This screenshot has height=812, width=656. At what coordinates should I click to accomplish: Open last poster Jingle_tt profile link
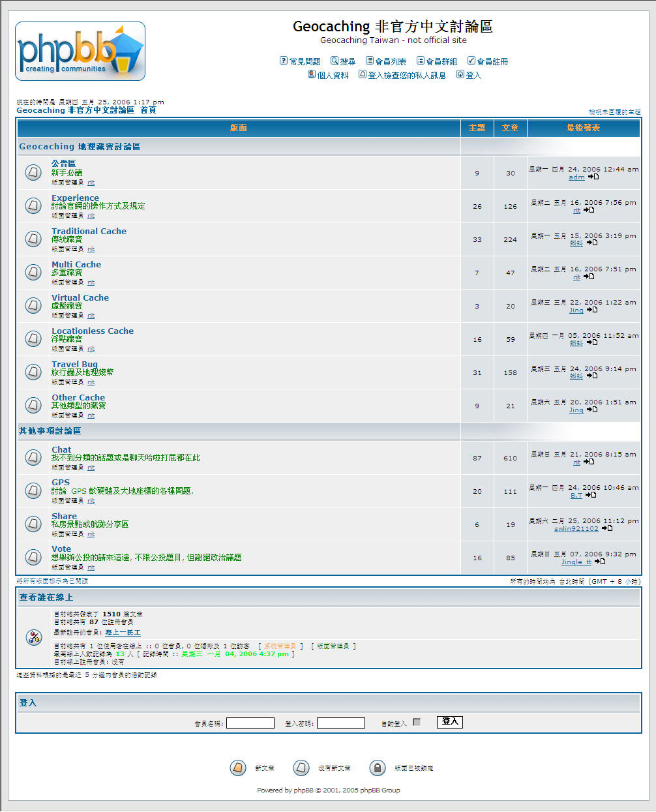[x=576, y=562]
